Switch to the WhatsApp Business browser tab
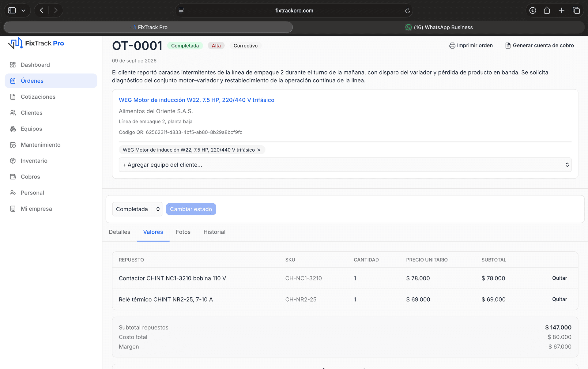 click(x=439, y=27)
